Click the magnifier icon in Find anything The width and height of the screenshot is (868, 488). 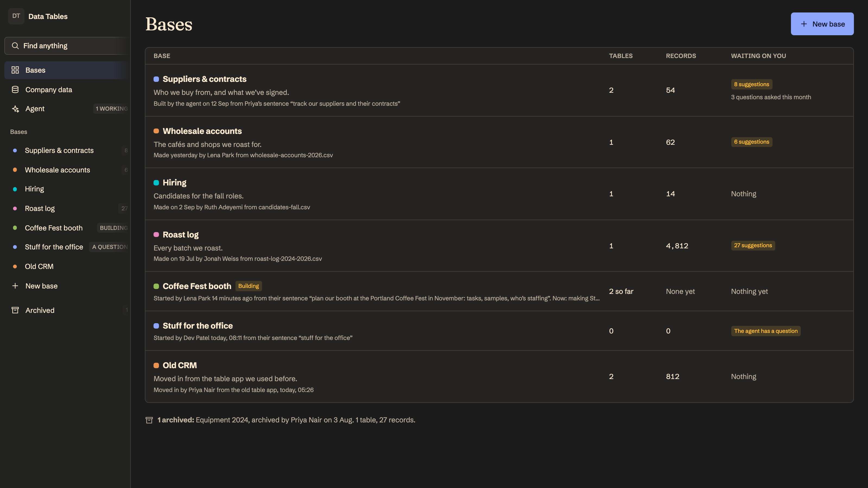15,46
